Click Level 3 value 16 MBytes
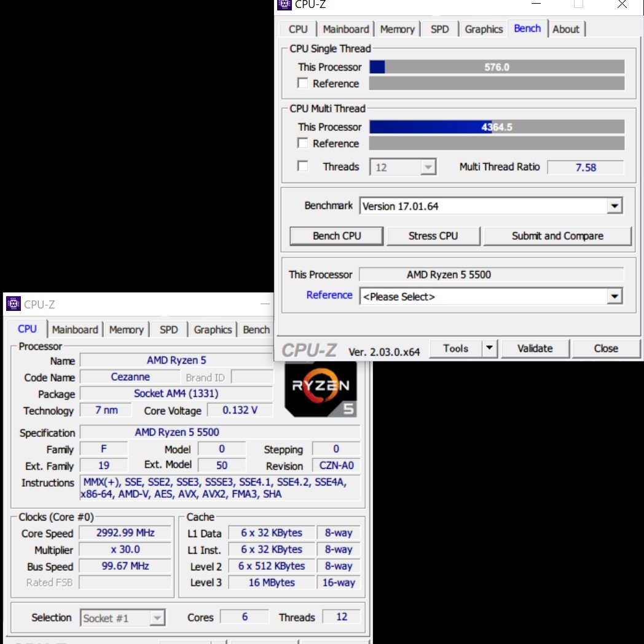 click(272, 583)
